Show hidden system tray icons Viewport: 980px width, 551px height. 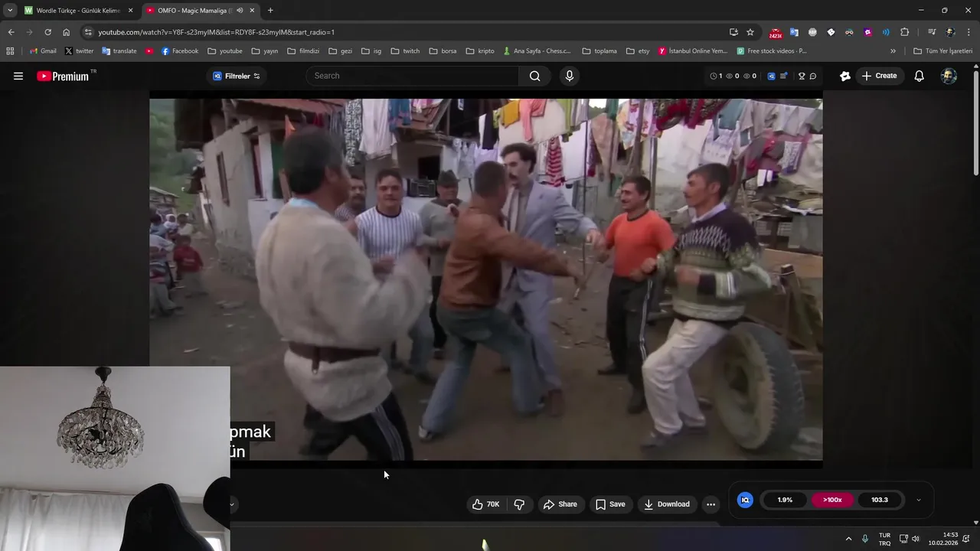click(x=848, y=539)
